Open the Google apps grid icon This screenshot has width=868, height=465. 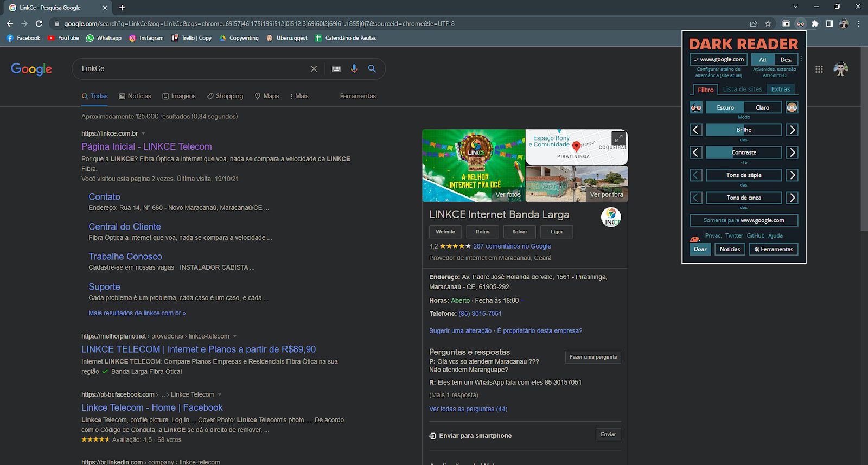tap(819, 69)
